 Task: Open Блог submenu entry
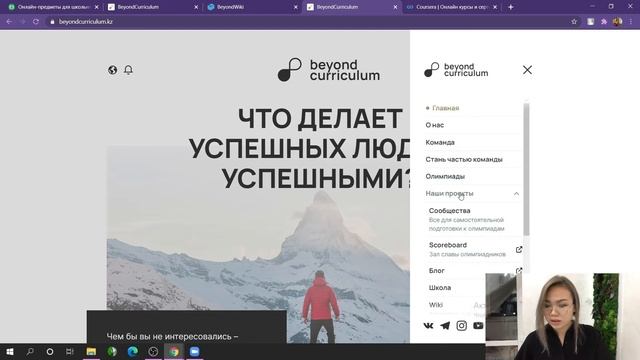pos(436,271)
